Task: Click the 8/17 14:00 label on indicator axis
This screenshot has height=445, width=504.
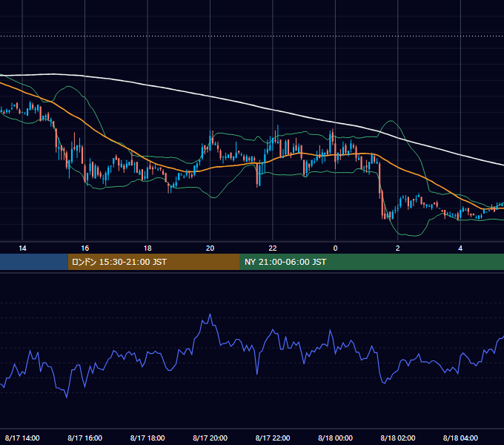Action: click(22, 438)
